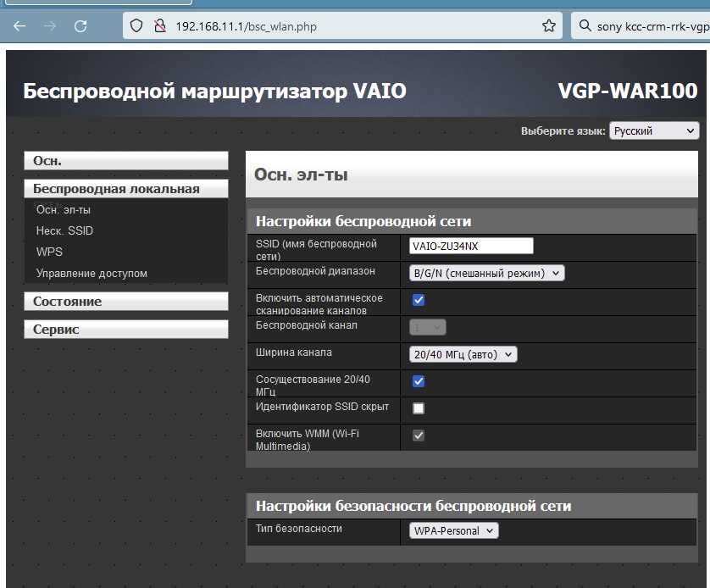The width and height of the screenshot is (710, 588).
Task: Open the Осн. menu section
Action: pyautogui.click(x=126, y=161)
